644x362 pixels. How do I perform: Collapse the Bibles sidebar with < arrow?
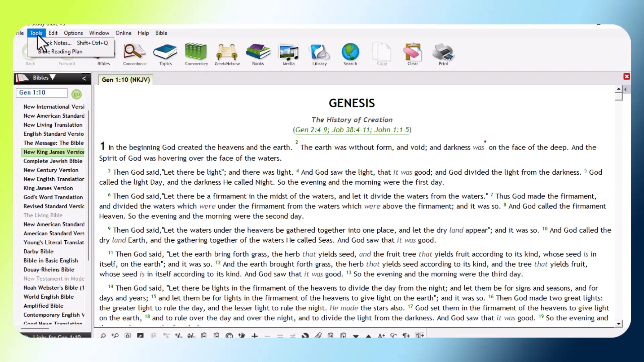click(x=84, y=78)
